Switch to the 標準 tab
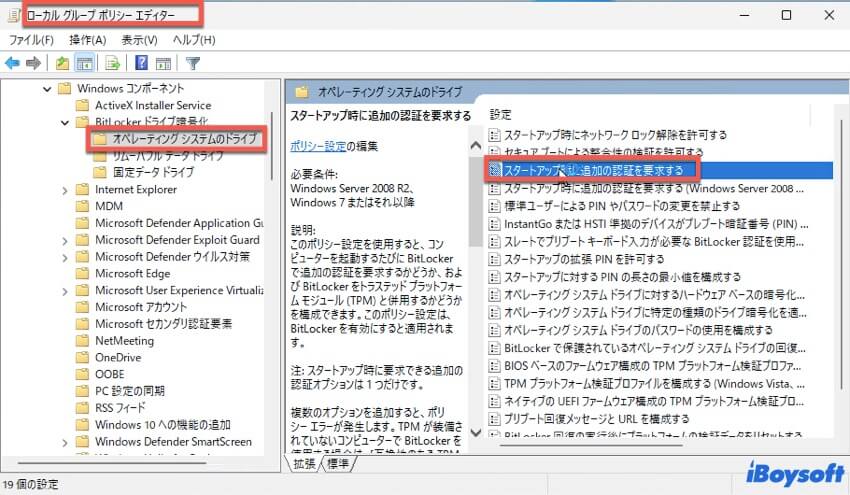850x495 pixels. point(338,464)
